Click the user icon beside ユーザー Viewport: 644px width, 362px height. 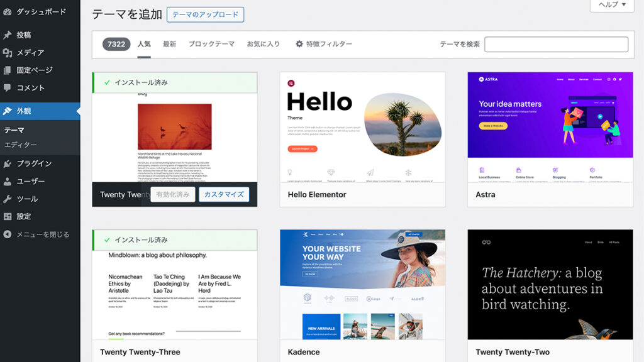(x=8, y=182)
